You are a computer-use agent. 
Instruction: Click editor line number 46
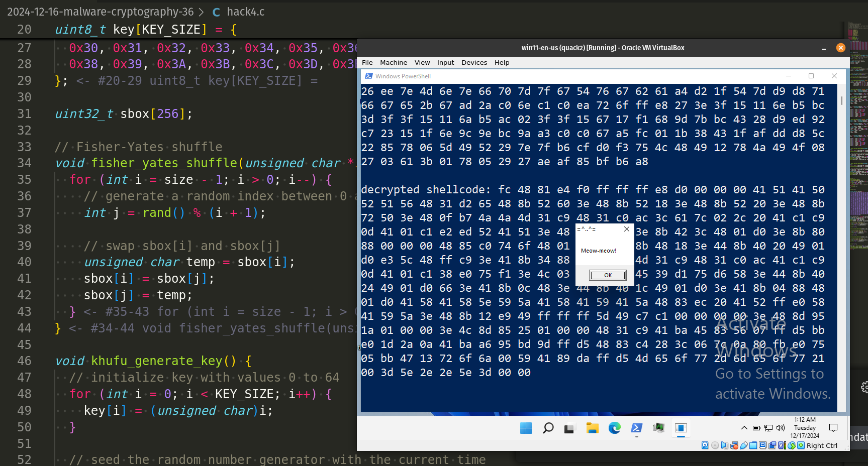tap(24, 361)
